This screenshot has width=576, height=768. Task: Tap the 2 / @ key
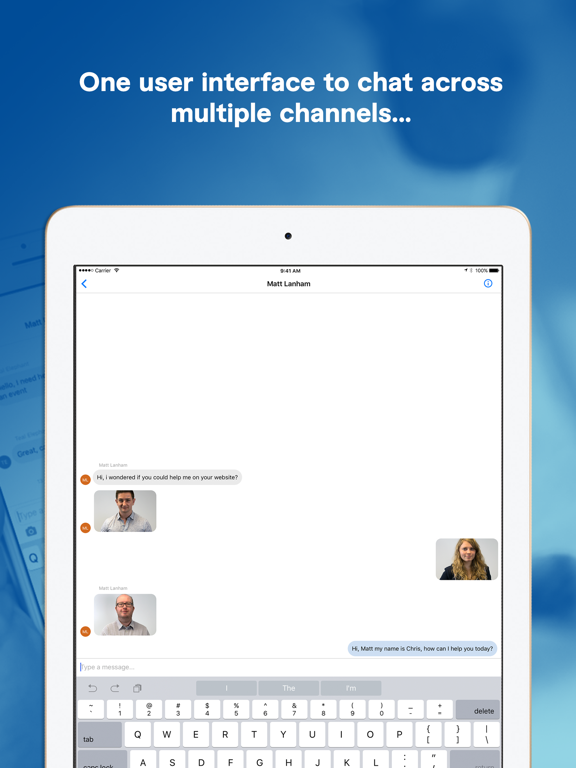149,710
